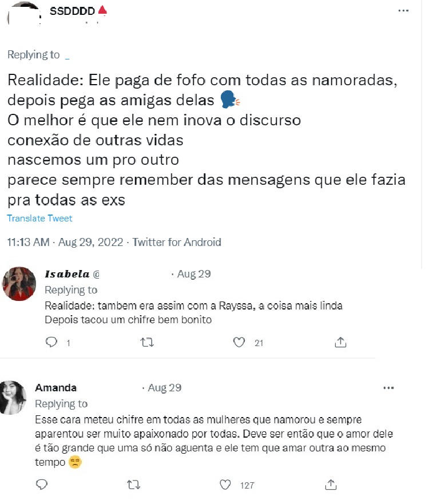Reply to Isabela's tweet

tap(51, 342)
